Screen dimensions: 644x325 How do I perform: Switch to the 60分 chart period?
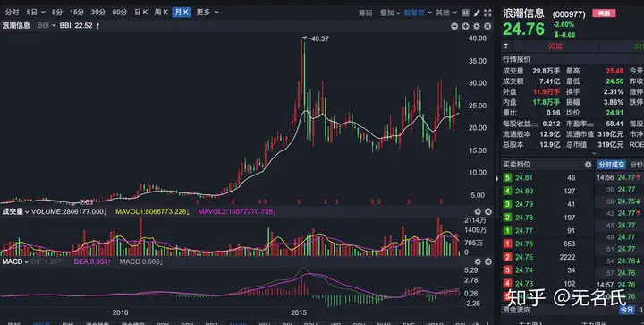click(120, 13)
